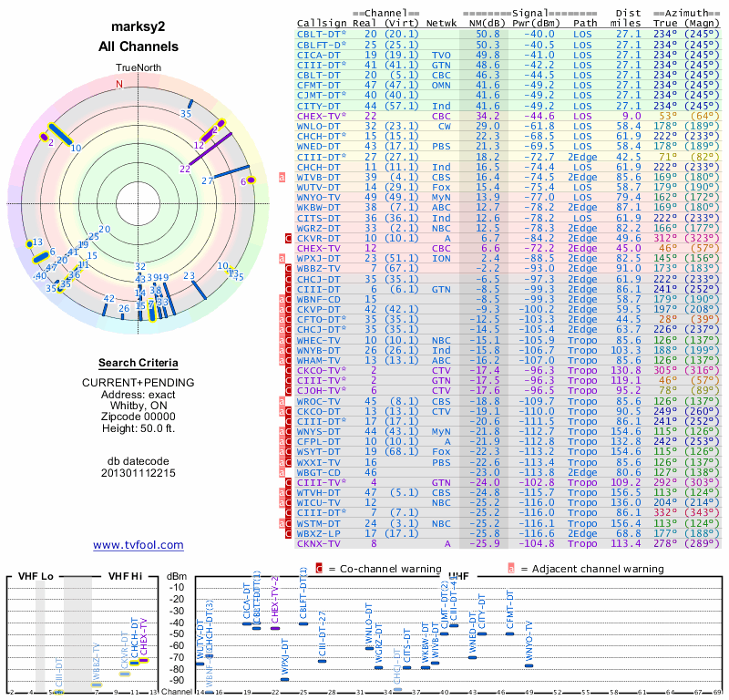
Task: Open the www.tvfool.com link
Action: pyautogui.click(x=139, y=545)
